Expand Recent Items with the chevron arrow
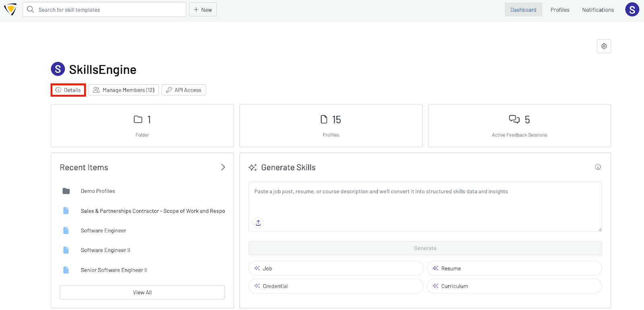Screen dimensions: 644x310 pyautogui.click(x=223, y=167)
